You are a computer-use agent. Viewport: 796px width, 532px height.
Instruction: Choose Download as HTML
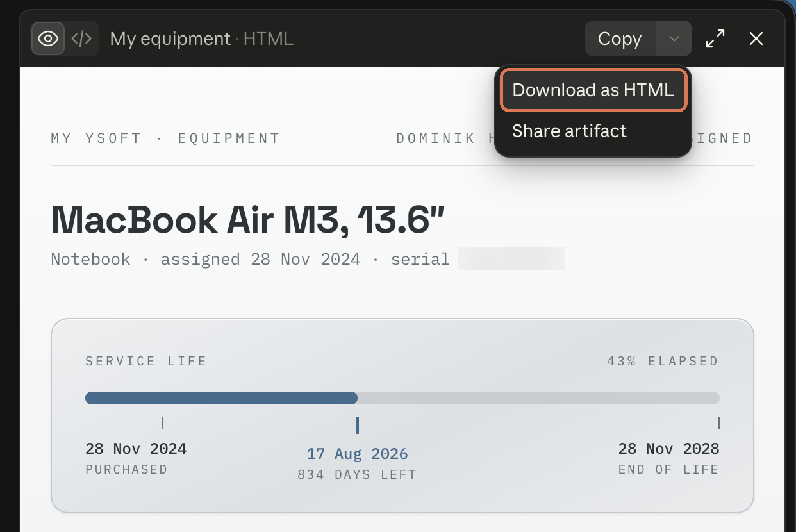tap(593, 90)
